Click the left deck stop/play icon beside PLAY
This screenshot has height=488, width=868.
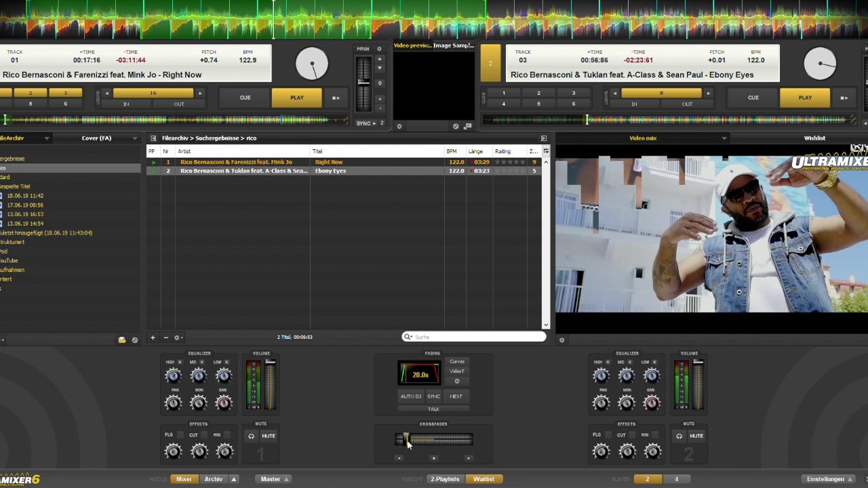click(336, 98)
